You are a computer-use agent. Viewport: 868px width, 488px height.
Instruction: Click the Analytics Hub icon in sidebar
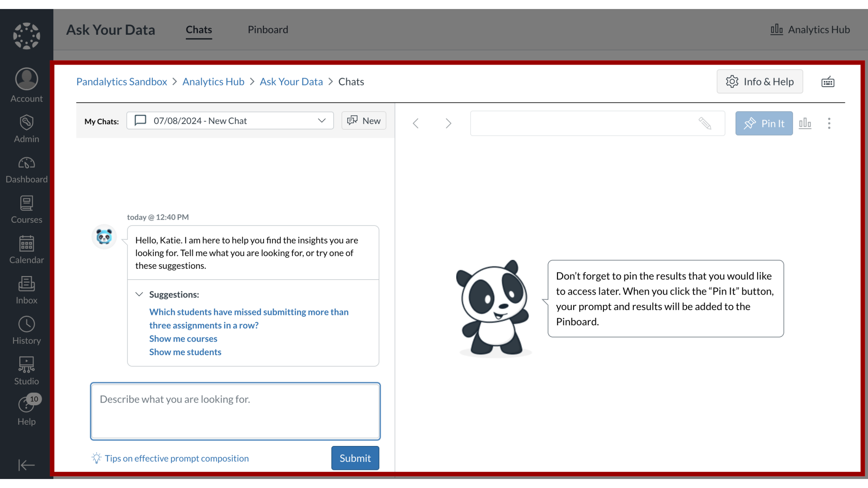click(x=776, y=29)
